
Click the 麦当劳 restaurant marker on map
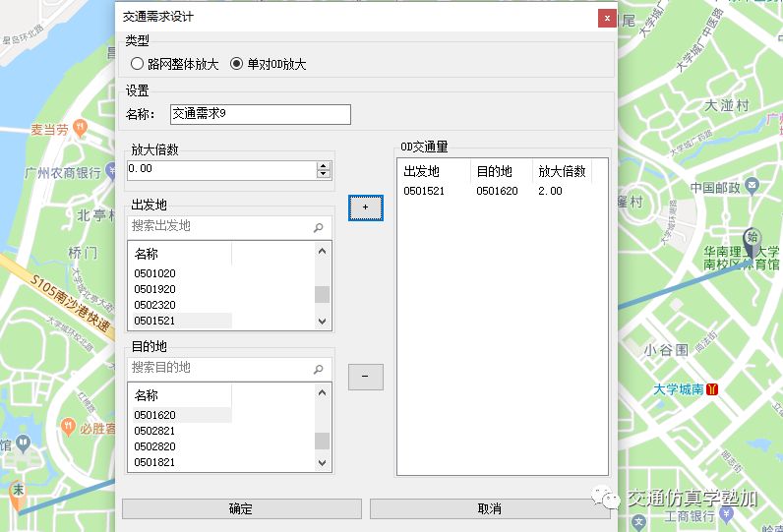click(x=80, y=128)
